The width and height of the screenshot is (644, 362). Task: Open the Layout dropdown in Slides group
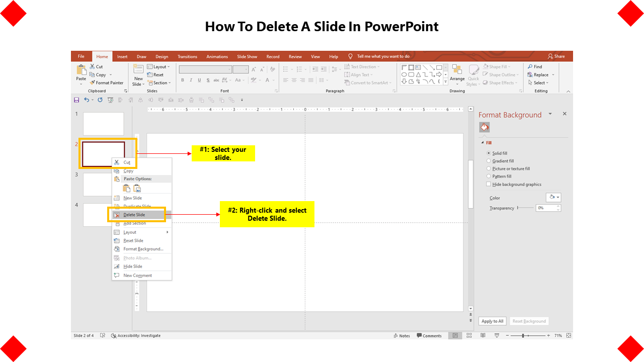coord(158,67)
